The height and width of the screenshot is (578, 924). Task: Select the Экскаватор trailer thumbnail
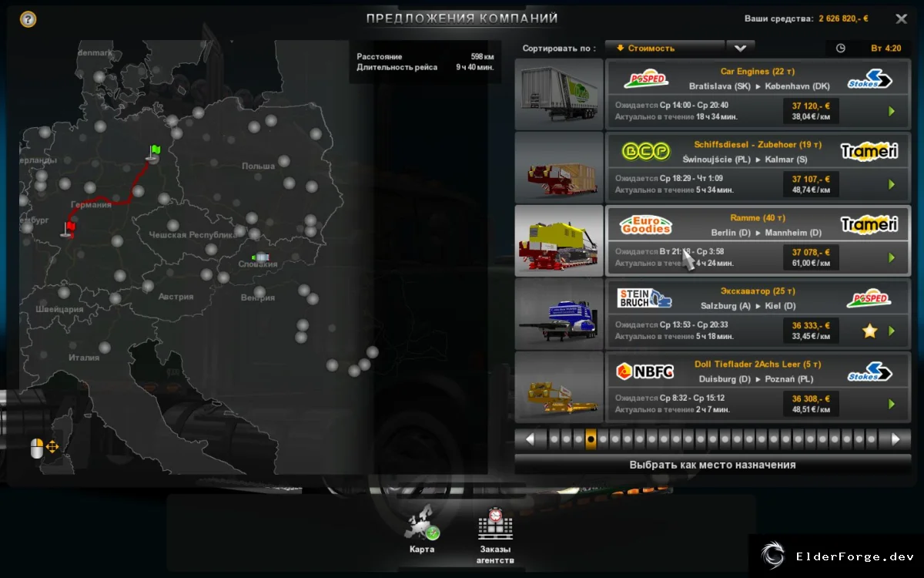[x=559, y=314]
